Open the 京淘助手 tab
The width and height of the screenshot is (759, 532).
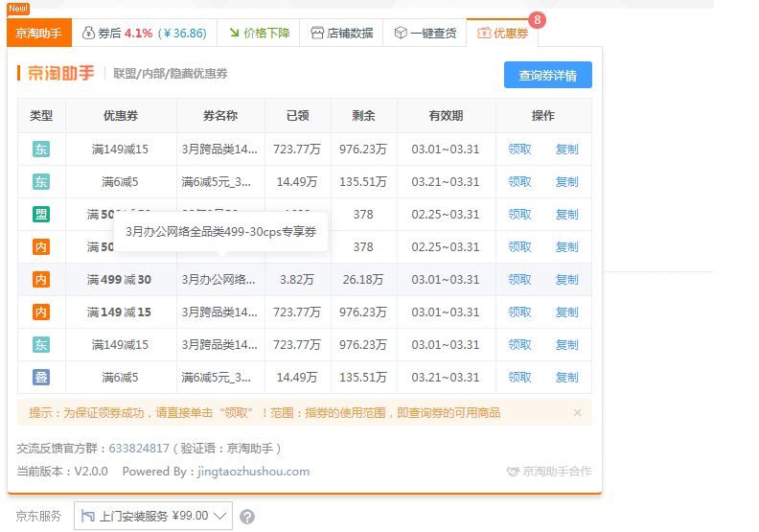click(x=39, y=33)
